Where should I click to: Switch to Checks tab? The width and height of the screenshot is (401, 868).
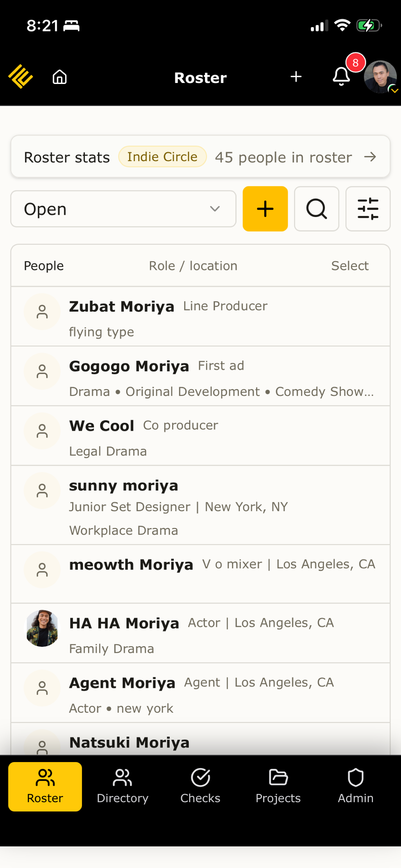pyautogui.click(x=200, y=786)
